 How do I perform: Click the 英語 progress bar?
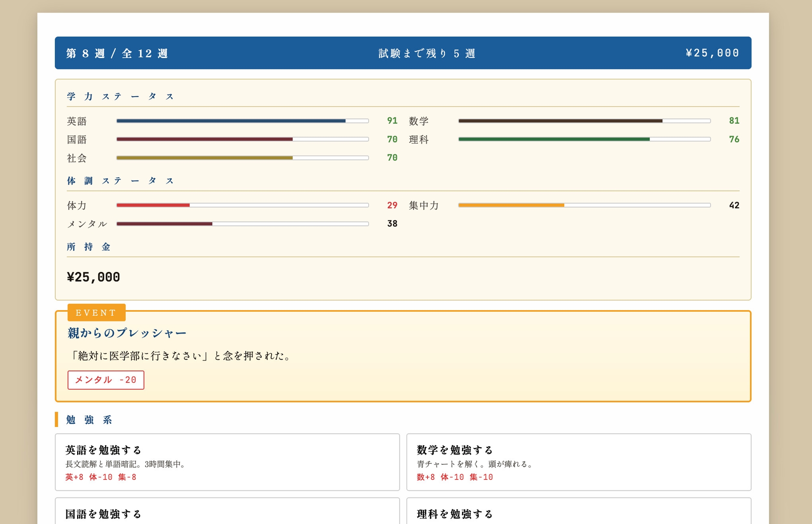pos(242,121)
